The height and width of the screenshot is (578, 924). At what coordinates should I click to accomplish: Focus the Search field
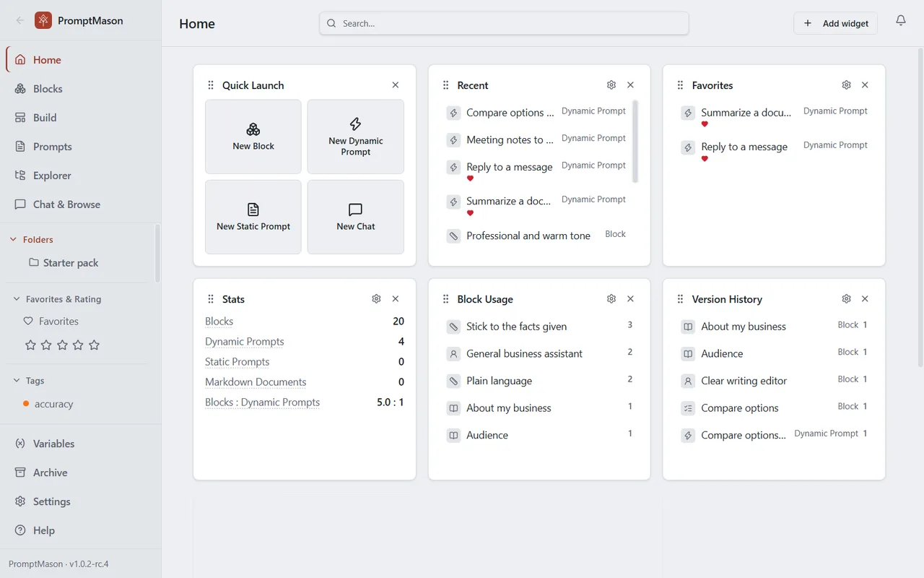[x=504, y=23]
